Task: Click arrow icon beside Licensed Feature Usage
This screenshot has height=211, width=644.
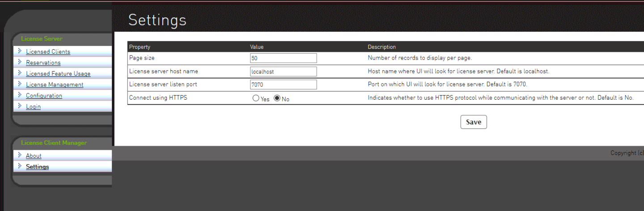Action: (20, 73)
